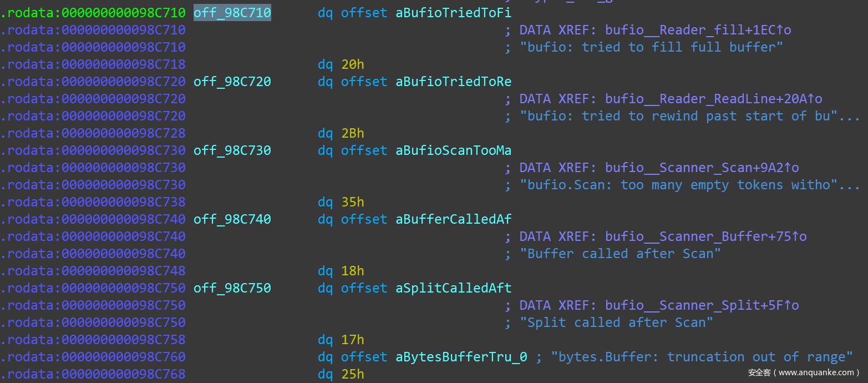Follow the aBufioScanTooMa offset reference
The height and width of the screenshot is (383, 868).
coord(453,150)
